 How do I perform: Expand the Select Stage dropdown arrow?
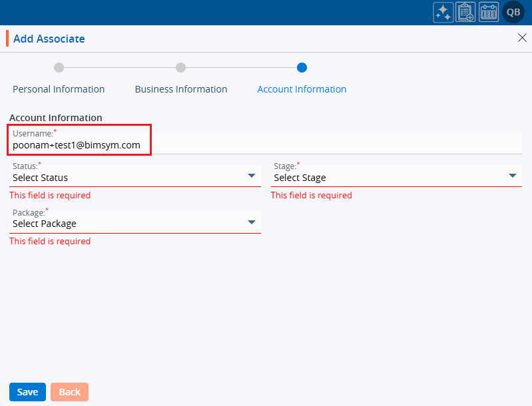click(513, 176)
